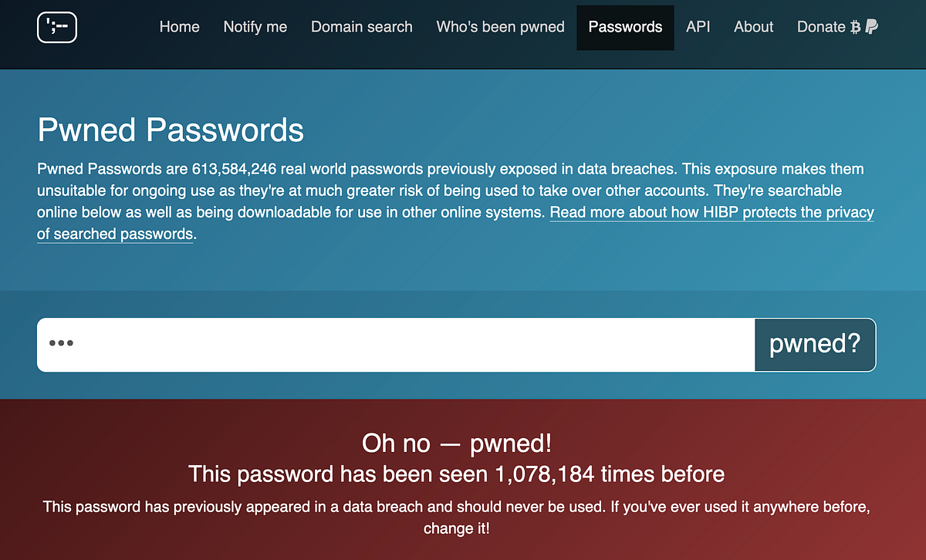The image size is (926, 560).
Task: Open the Domain search page
Action: [x=361, y=26]
